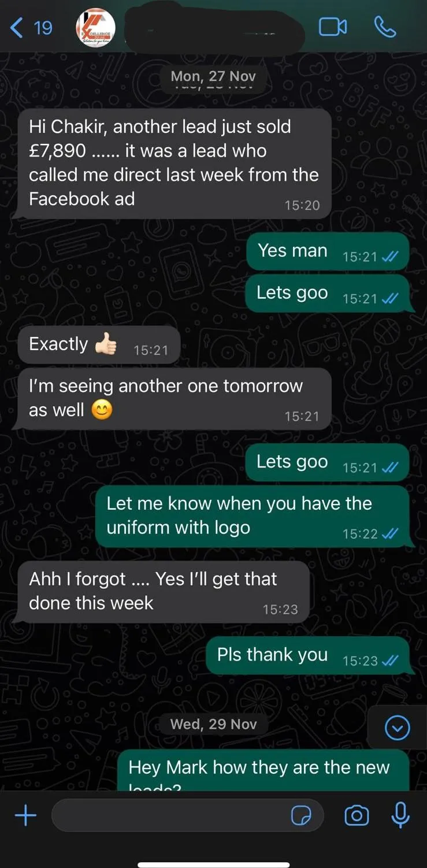Start a video call
Screen dimensions: 427x868
(x=333, y=27)
